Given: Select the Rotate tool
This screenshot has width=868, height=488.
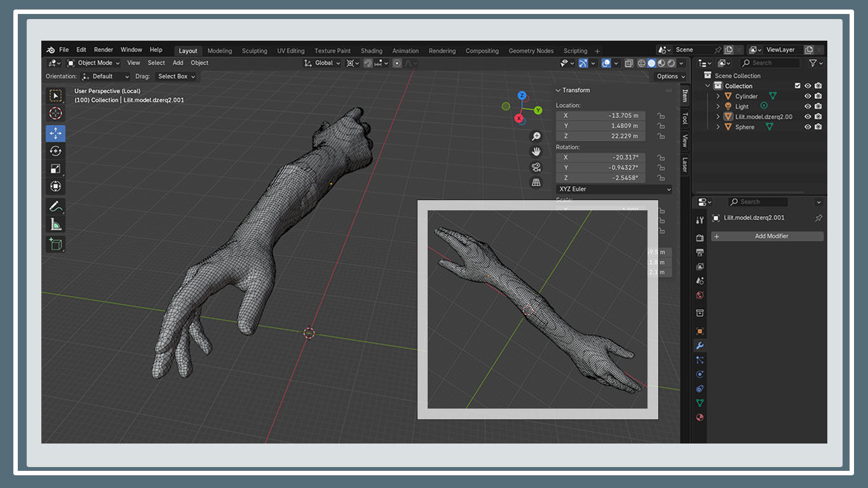Looking at the screenshot, I should point(55,151).
